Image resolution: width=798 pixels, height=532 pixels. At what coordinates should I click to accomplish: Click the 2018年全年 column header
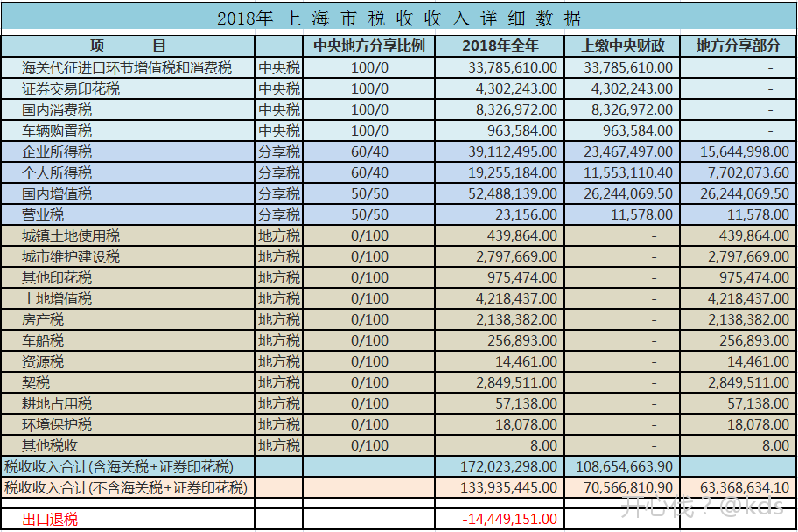pyautogui.click(x=500, y=46)
